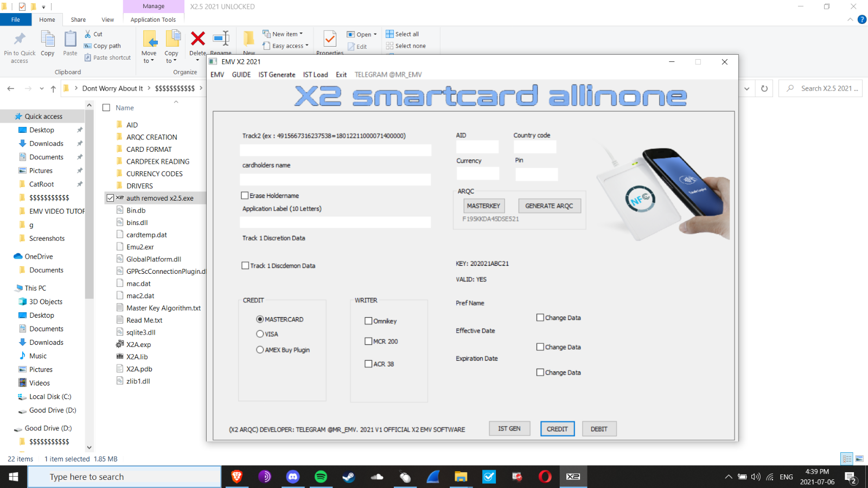Open the IST Generate menu
Viewport: 868px width, 488px height.
pyautogui.click(x=277, y=75)
